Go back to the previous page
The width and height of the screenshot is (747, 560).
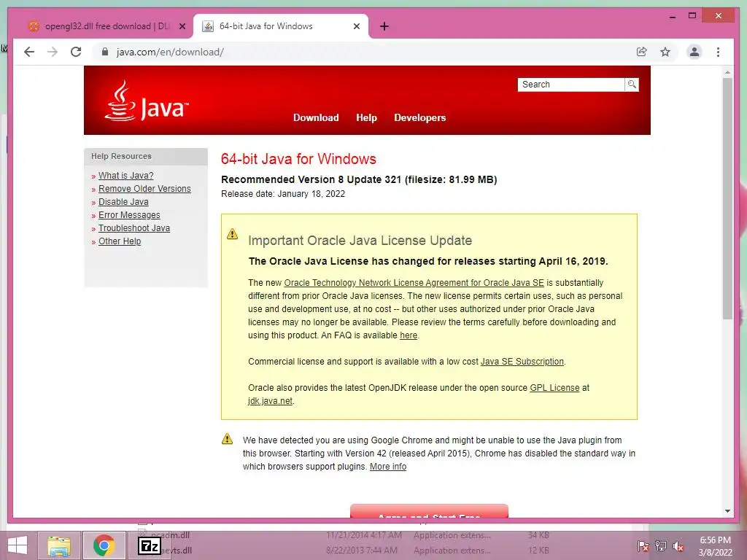point(29,52)
